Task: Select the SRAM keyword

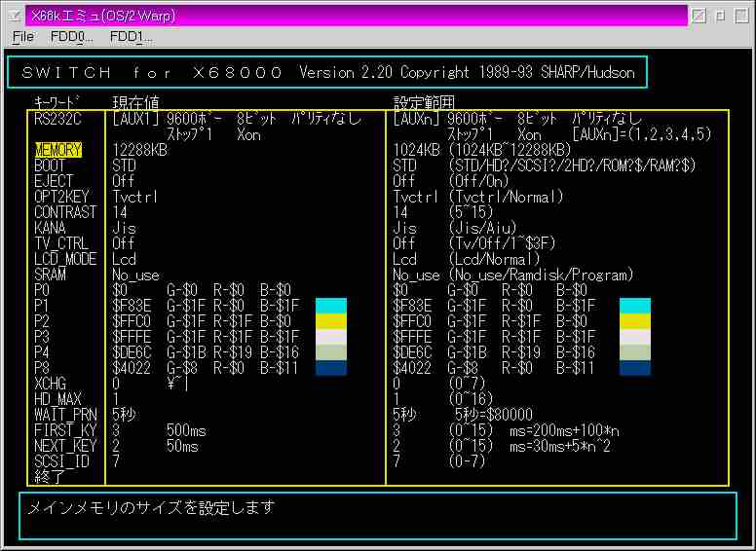Action: [x=50, y=275]
